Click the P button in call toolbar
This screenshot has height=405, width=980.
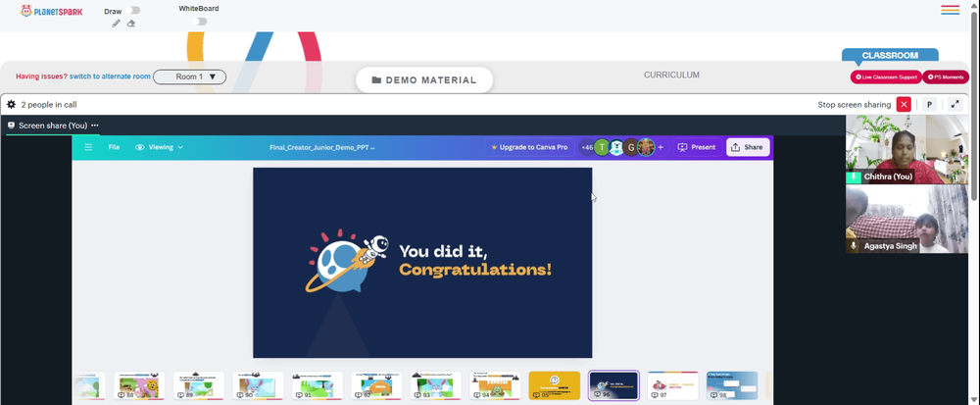[929, 104]
